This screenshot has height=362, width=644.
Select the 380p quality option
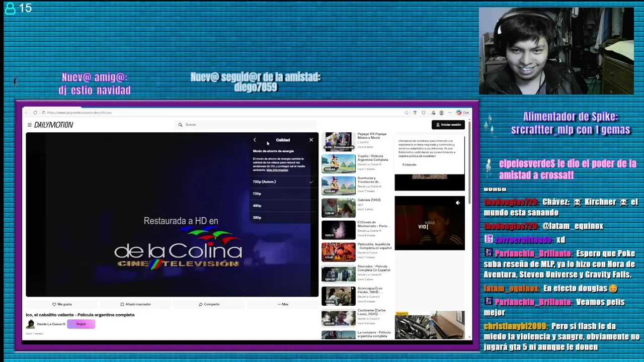click(x=283, y=218)
